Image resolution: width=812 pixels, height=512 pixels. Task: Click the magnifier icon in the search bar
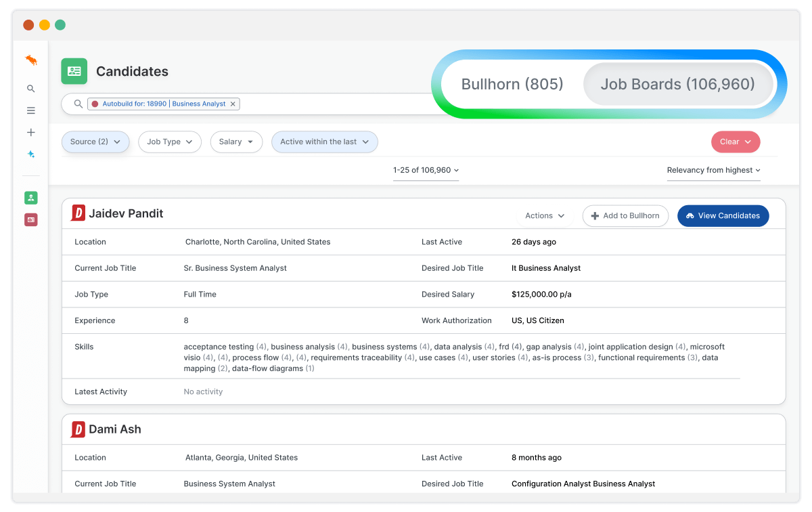(x=78, y=104)
